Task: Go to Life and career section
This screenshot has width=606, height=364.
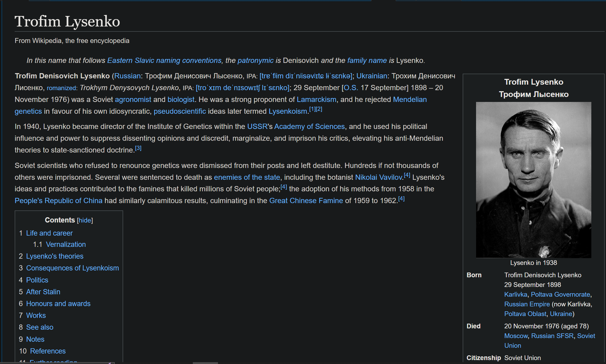Action: (49, 233)
